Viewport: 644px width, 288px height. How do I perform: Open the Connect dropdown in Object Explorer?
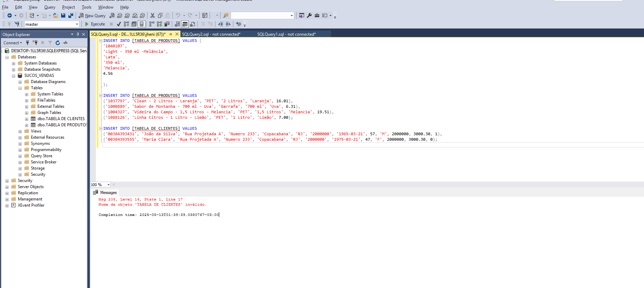point(13,43)
